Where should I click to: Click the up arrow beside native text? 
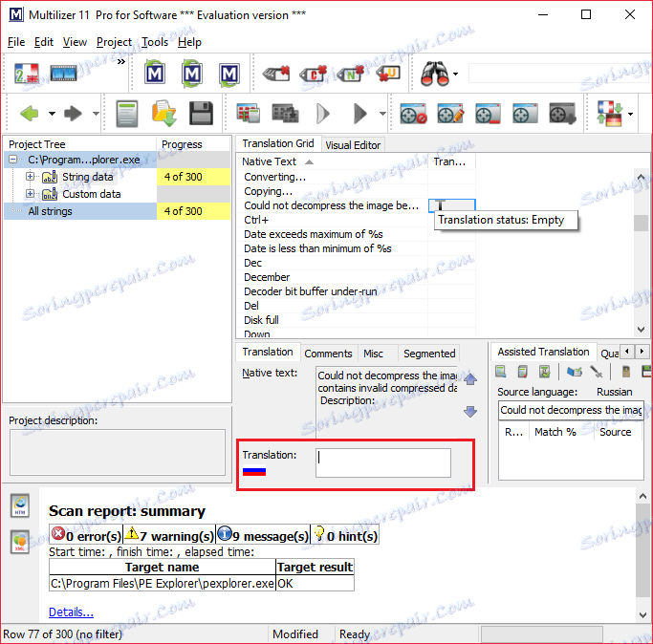coord(470,378)
